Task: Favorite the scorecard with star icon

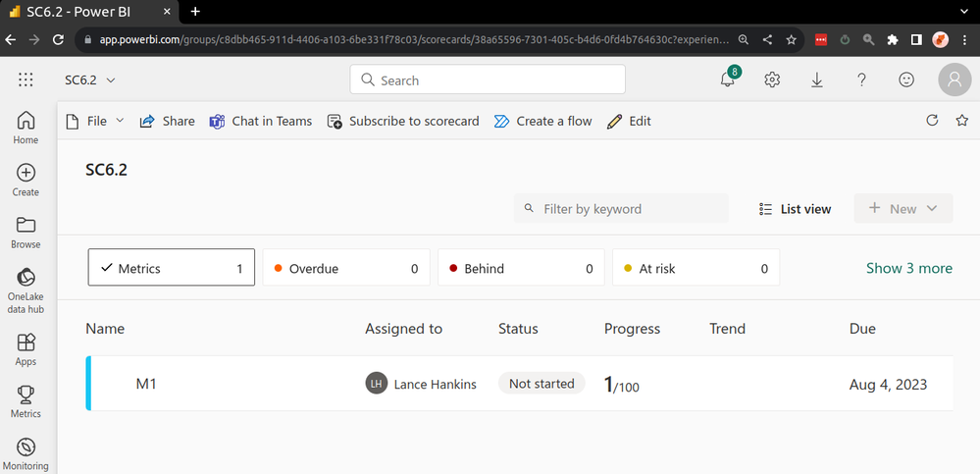Action: [962, 121]
